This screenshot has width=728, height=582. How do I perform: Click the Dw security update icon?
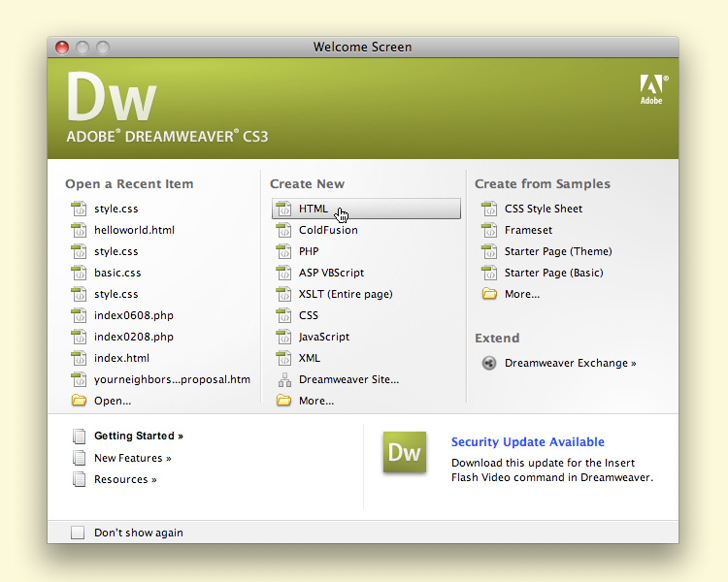click(404, 452)
